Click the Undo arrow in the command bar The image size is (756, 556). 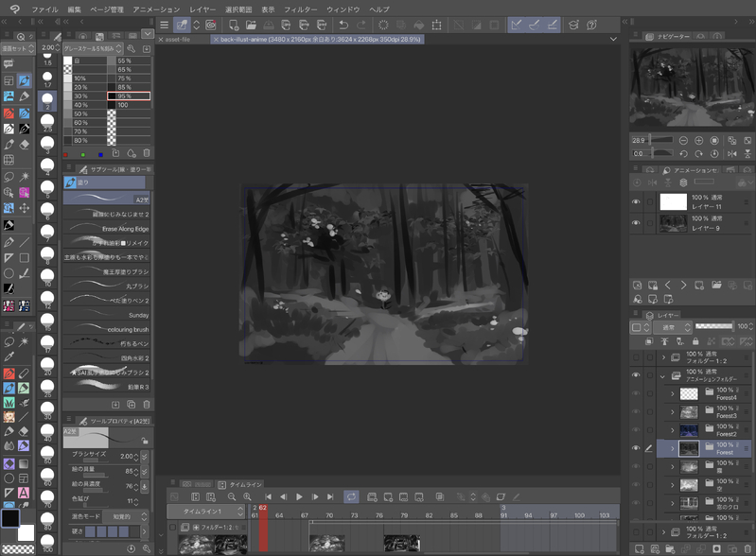click(x=343, y=25)
